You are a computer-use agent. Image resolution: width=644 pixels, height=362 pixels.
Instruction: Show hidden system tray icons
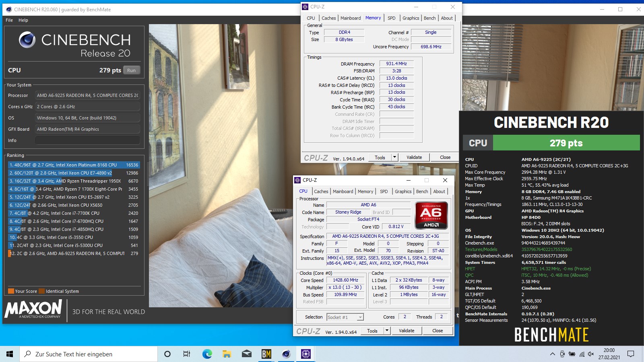pos(552,354)
